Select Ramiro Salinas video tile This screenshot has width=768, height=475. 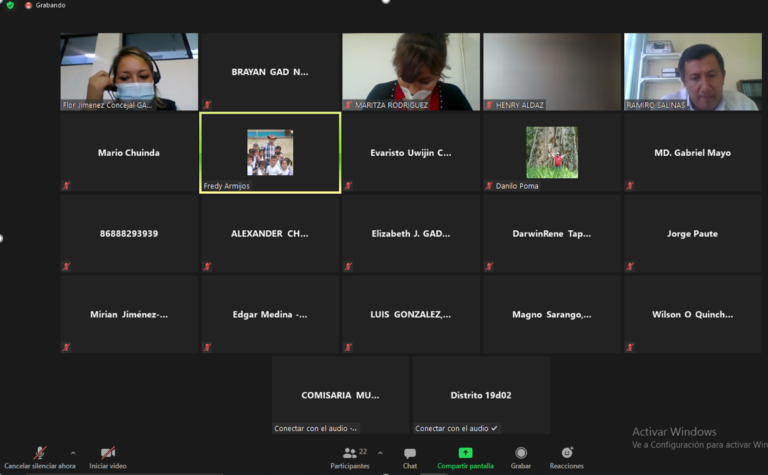[x=693, y=71]
